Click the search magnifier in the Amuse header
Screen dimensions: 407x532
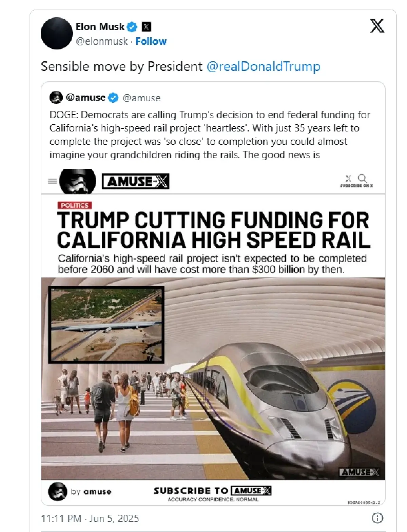click(x=363, y=178)
